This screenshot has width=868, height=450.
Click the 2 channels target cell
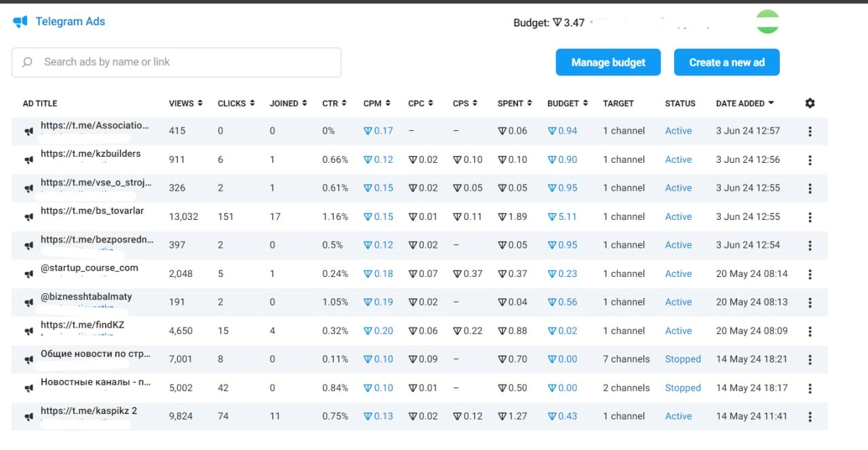627,388
